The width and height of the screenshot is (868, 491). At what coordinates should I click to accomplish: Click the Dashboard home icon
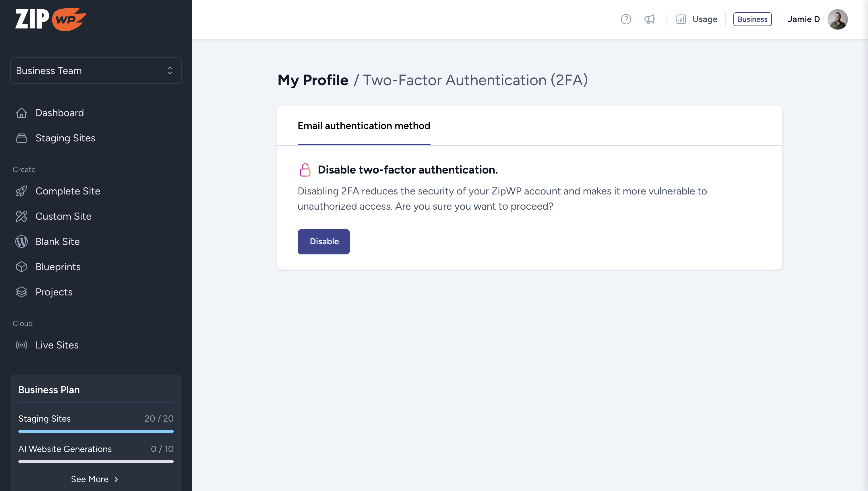point(21,113)
